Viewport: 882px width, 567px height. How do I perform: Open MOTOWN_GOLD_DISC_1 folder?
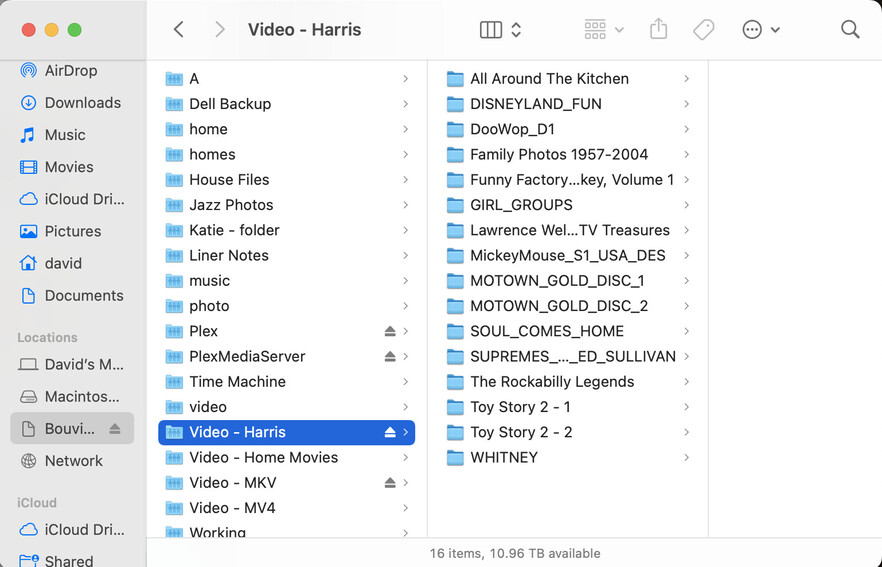click(x=568, y=281)
